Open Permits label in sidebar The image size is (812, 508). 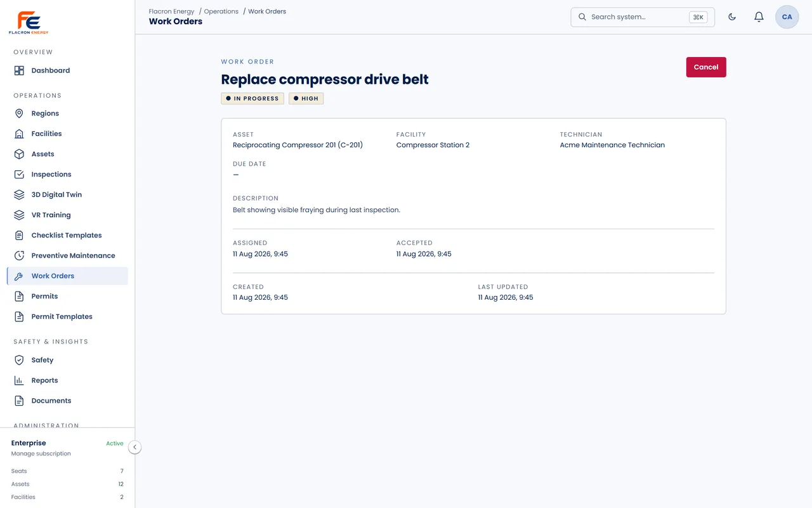pyautogui.click(x=44, y=297)
